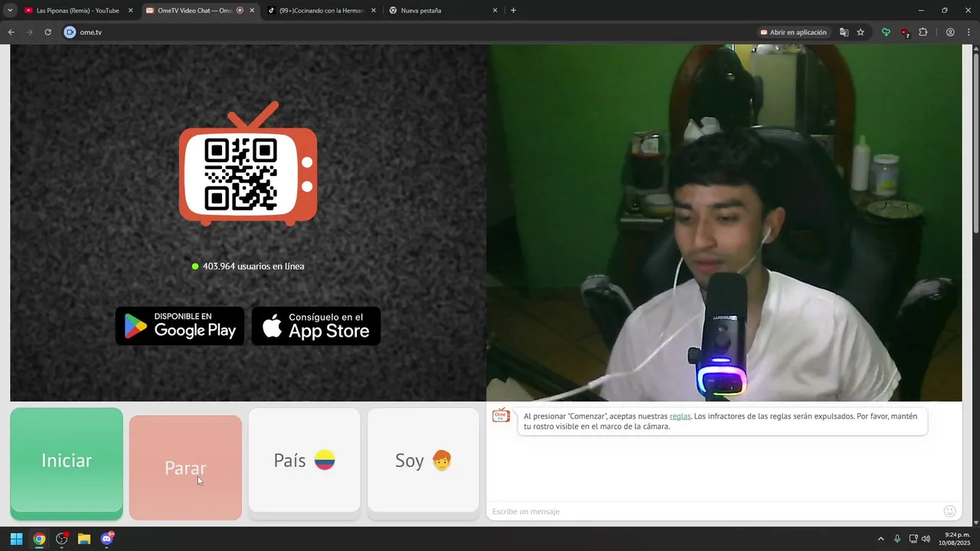Open Discord from taskbar
The width and height of the screenshot is (980, 551).
(x=107, y=539)
